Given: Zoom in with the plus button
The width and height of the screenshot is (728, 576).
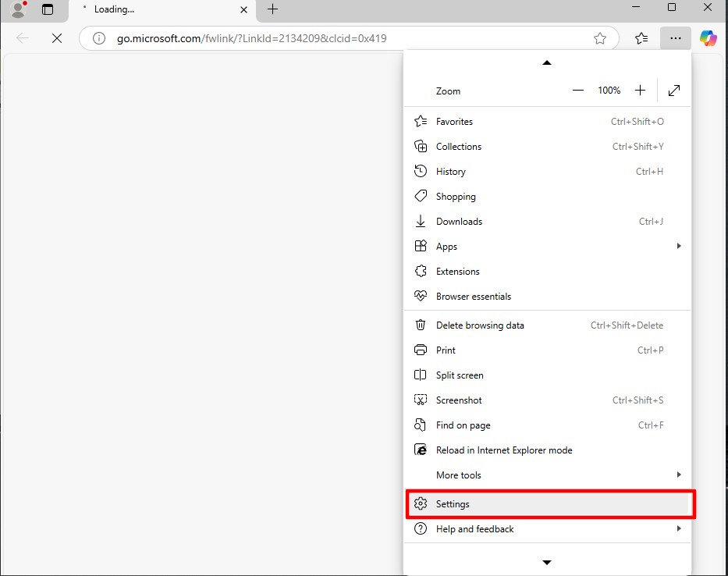Looking at the screenshot, I should tap(640, 91).
